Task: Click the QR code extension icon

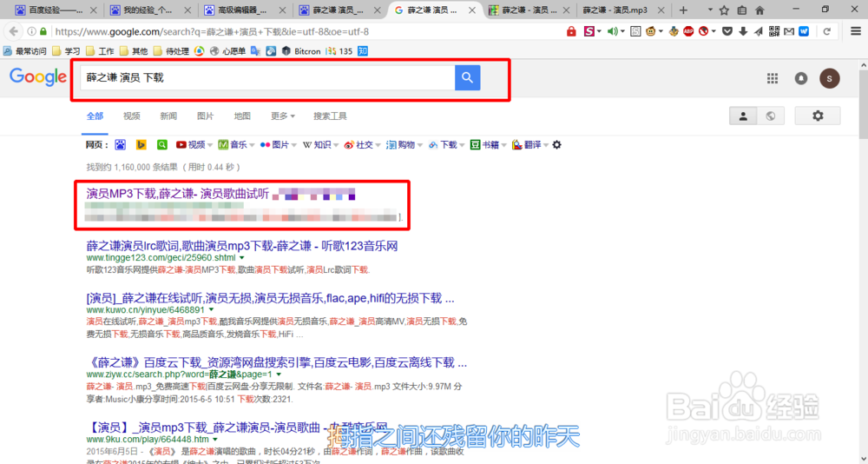Action: pos(774,31)
